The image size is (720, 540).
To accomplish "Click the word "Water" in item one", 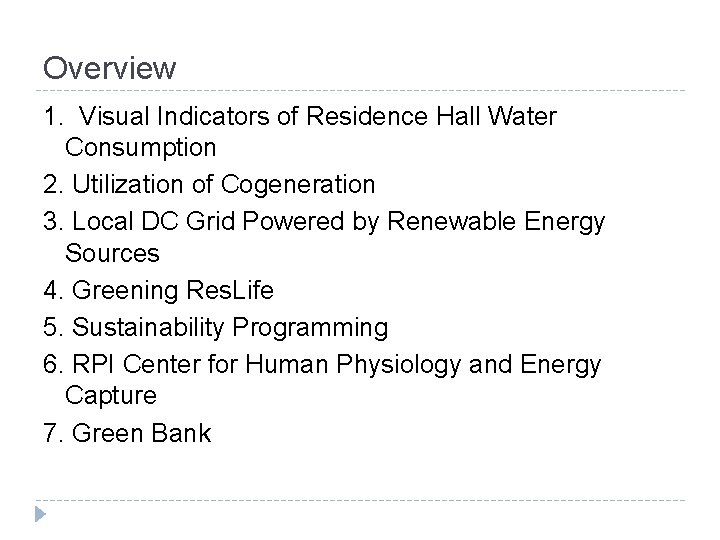I will [523, 116].
